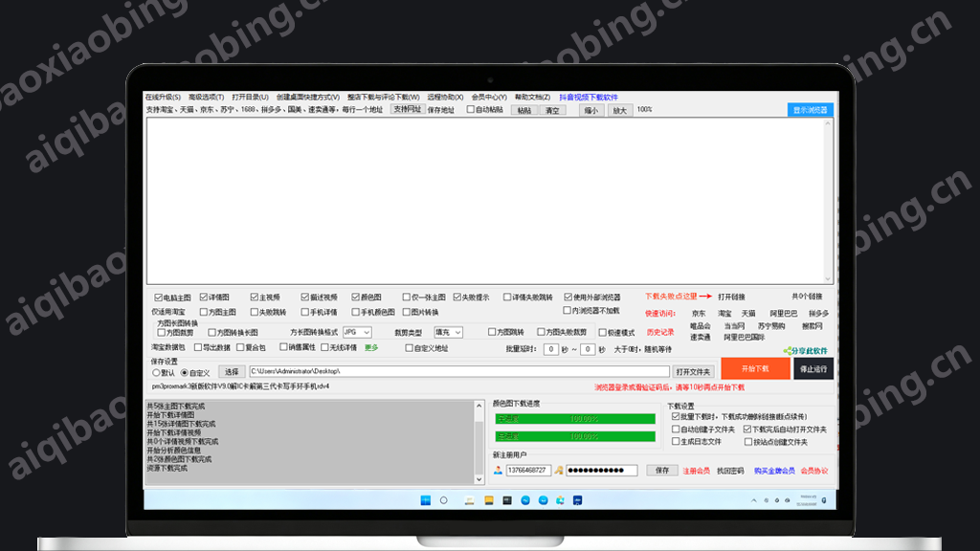
Task: Open the taskbar search circle icon
Action: coord(444,500)
